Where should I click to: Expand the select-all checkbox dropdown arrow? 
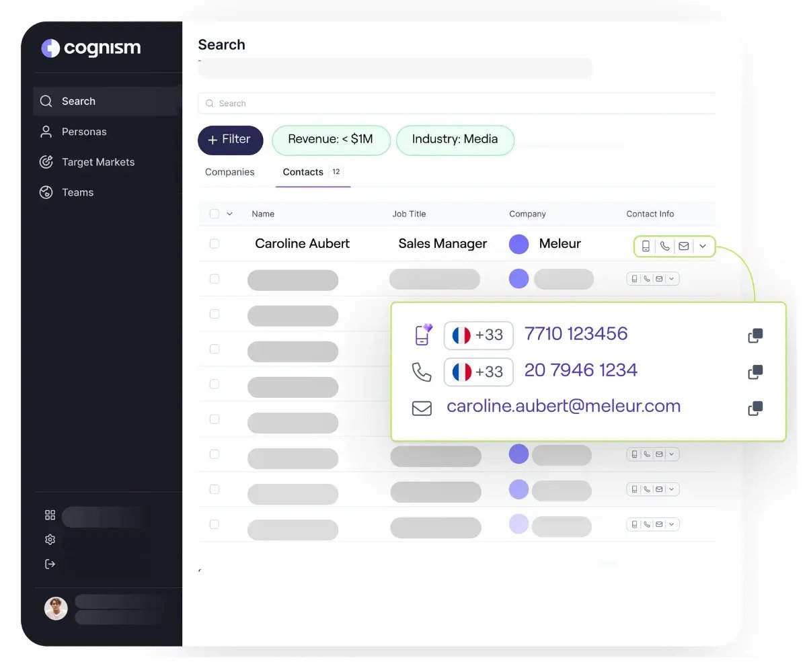229,214
